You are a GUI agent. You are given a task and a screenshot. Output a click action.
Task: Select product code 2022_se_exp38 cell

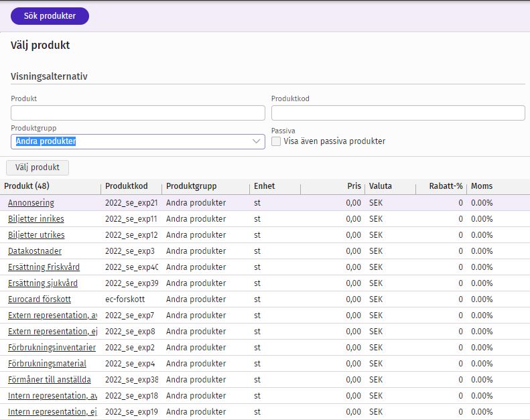(x=132, y=379)
